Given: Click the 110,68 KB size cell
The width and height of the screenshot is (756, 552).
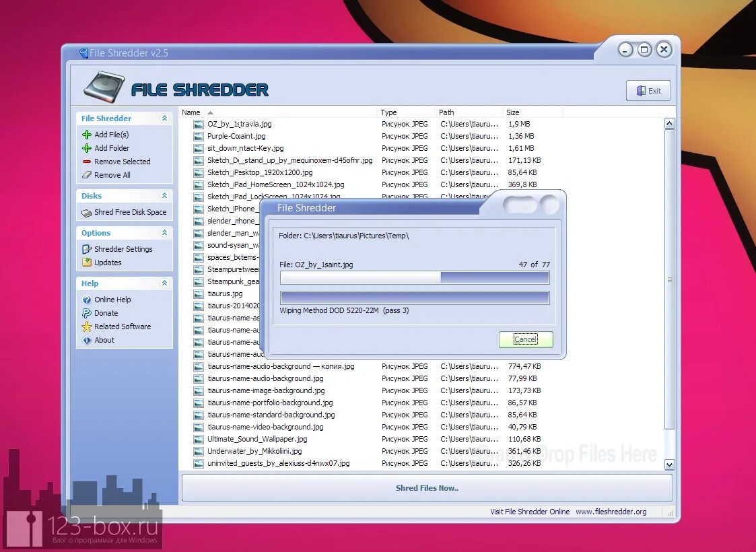Looking at the screenshot, I should (524, 439).
